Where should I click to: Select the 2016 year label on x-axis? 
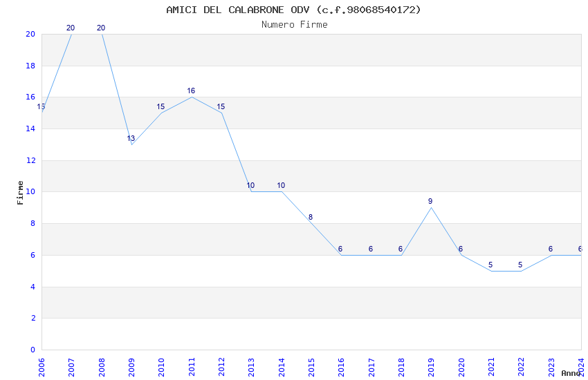[341, 368]
